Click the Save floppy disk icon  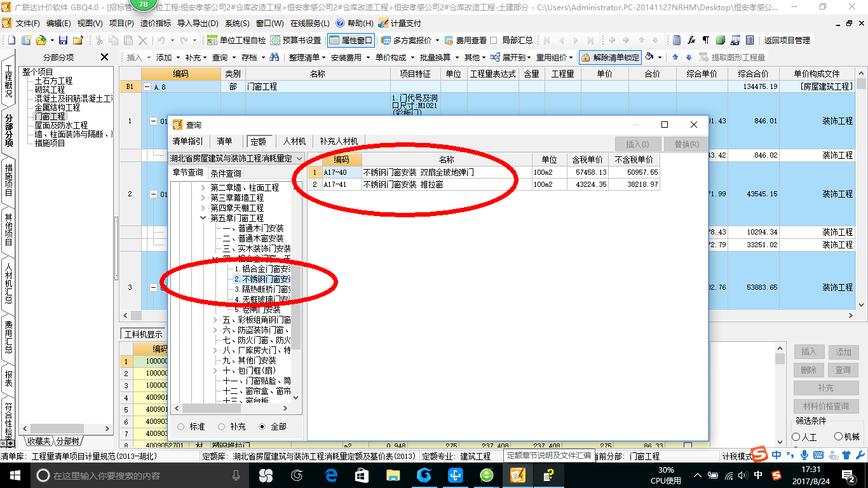click(64, 40)
